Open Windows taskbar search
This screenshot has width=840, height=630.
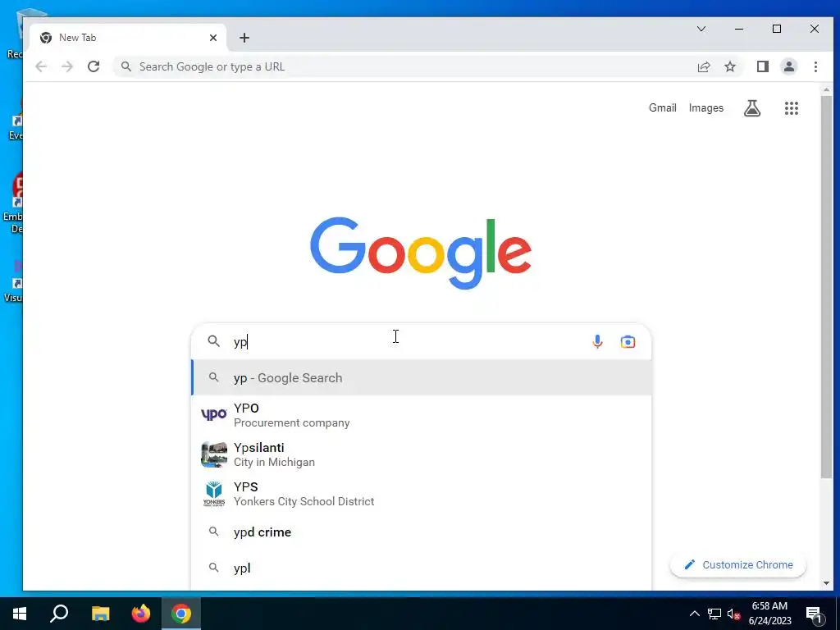click(x=59, y=614)
